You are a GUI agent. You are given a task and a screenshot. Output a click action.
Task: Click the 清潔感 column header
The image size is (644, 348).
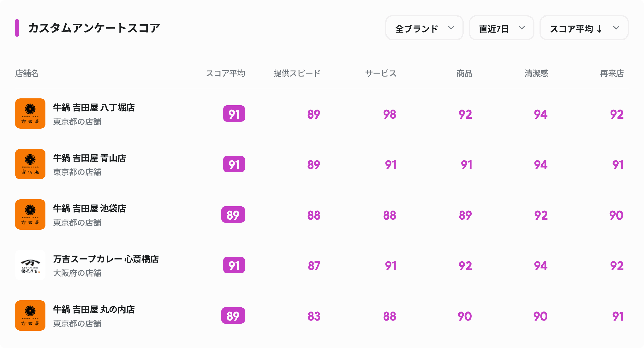tap(536, 74)
